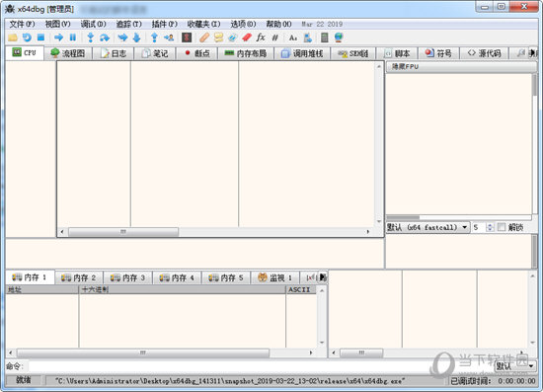Viewport: 543px width, 392px height.
Task: Click the ASCII column header
Action: pyautogui.click(x=301, y=289)
